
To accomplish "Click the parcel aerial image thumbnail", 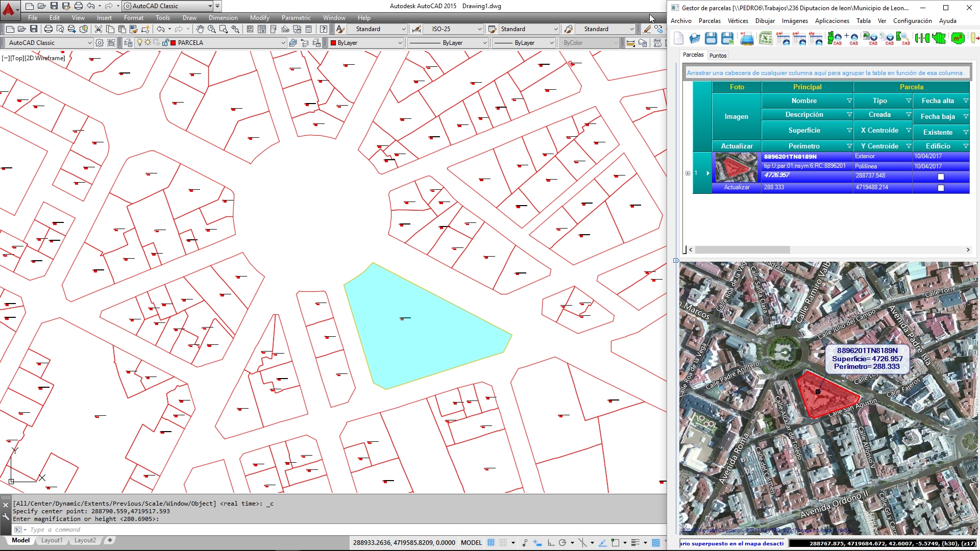I will click(x=736, y=168).
